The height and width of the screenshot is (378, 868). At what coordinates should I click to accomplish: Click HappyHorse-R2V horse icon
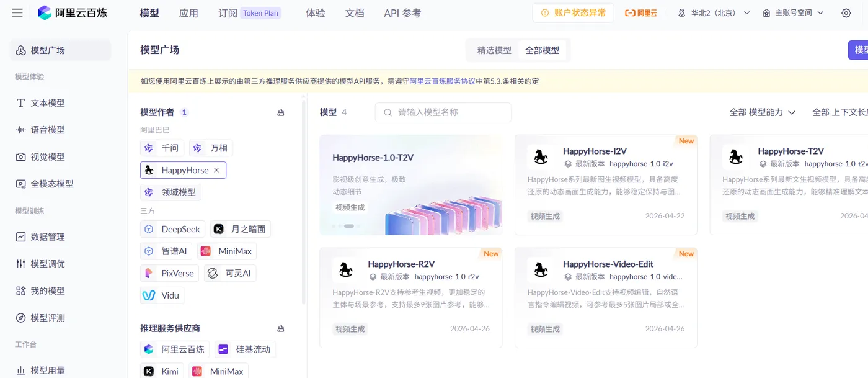(347, 270)
